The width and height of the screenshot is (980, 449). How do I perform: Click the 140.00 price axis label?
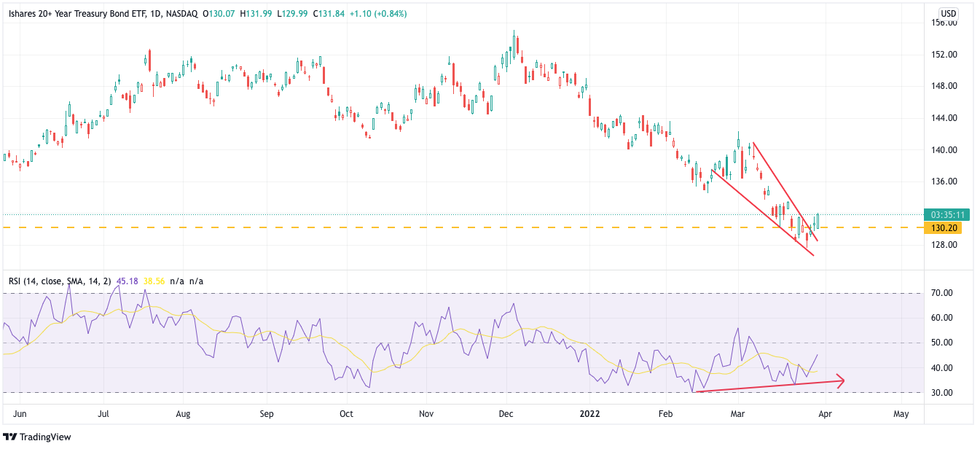tap(944, 150)
